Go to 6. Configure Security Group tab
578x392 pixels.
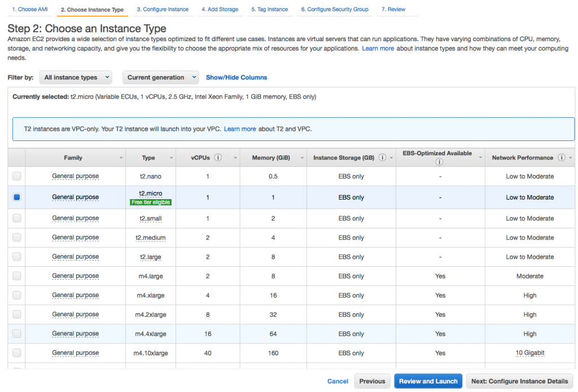(x=335, y=9)
